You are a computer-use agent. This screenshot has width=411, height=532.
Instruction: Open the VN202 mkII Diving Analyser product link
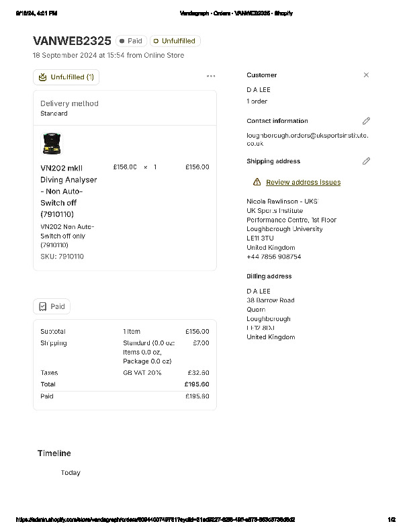coord(68,190)
